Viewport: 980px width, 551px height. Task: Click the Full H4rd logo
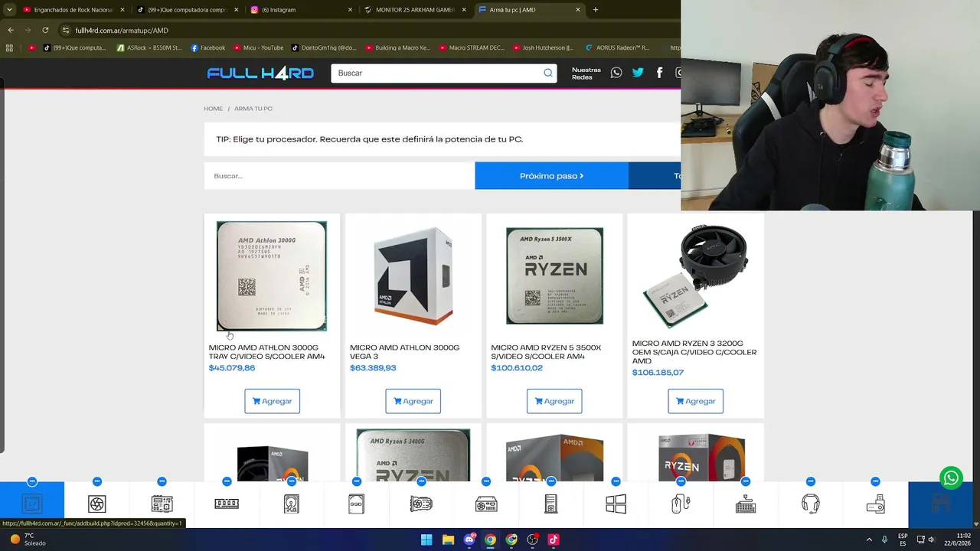click(260, 73)
